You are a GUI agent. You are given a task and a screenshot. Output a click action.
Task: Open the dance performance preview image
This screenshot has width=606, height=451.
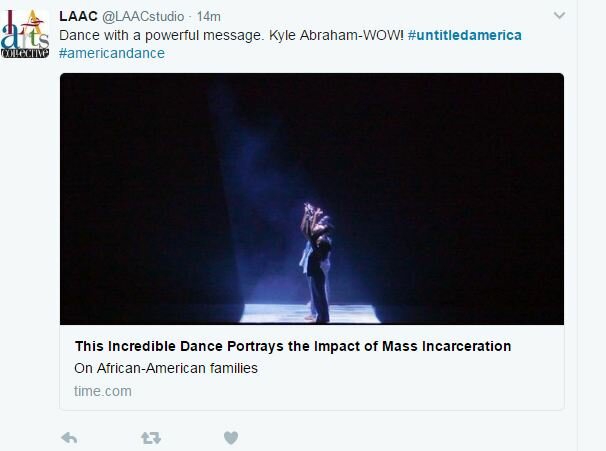pos(312,199)
